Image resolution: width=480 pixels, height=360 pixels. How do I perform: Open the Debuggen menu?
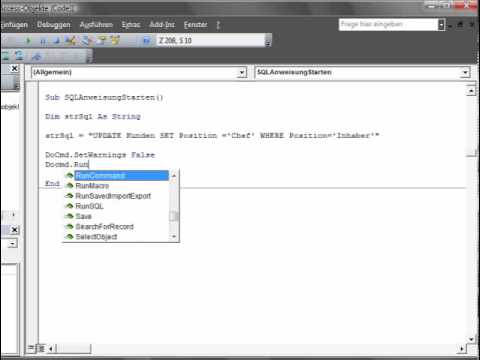click(x=54, y=25)
